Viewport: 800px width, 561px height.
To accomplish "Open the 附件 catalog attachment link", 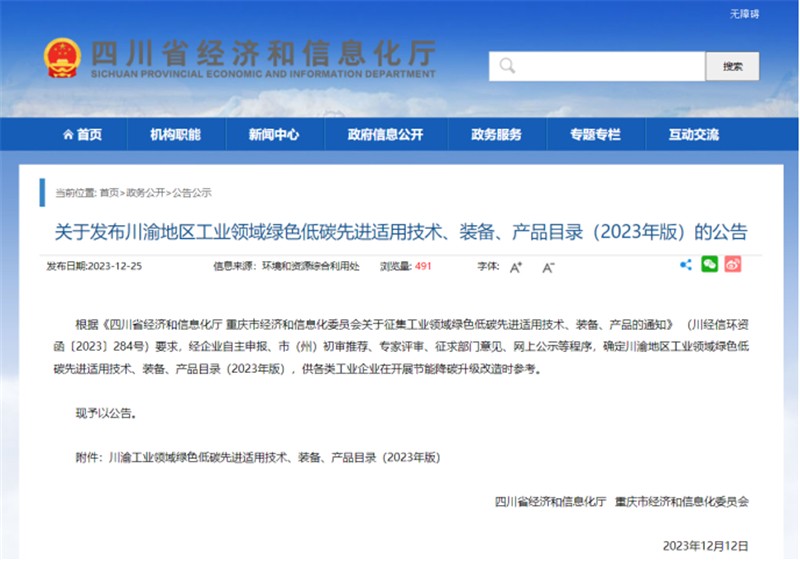I will [x=272, y=457].
